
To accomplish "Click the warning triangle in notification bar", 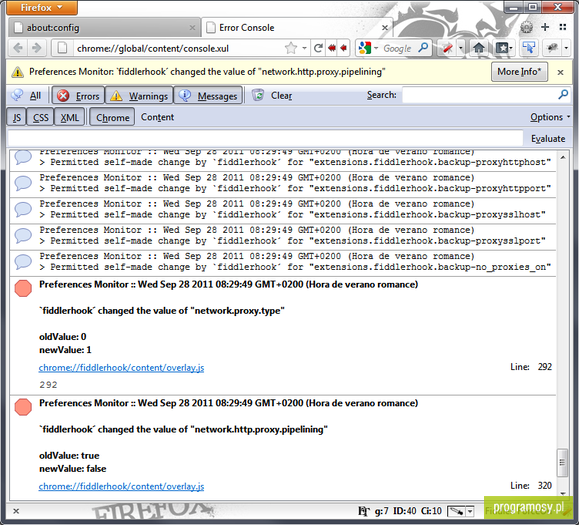I will [x=17, y=72].
